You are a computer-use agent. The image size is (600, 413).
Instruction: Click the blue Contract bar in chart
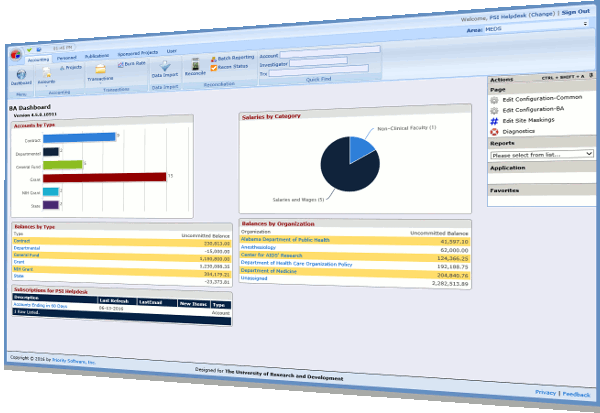point(79,137)
